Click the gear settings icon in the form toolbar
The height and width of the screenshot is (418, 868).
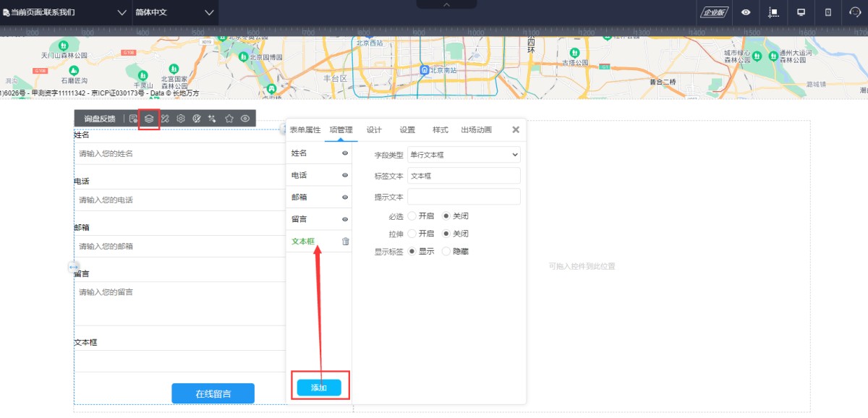pos(181,119)
